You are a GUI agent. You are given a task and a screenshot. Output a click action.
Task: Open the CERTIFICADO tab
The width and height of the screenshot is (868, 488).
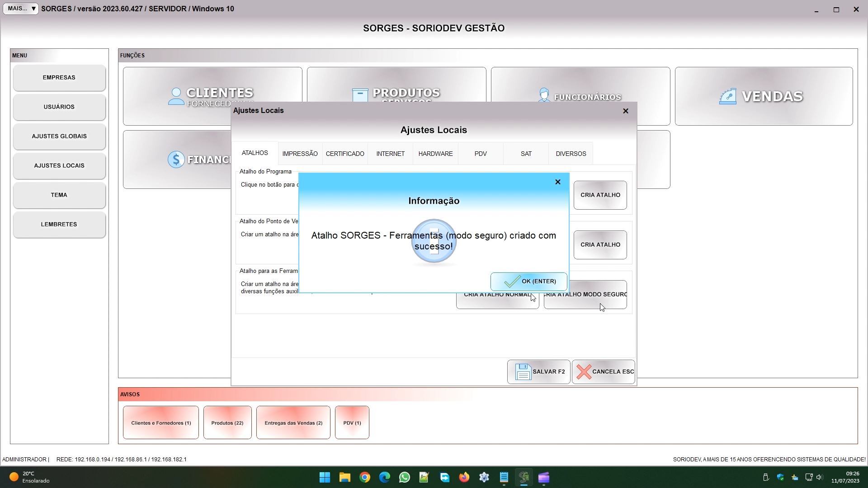click(x=345, y=154)
